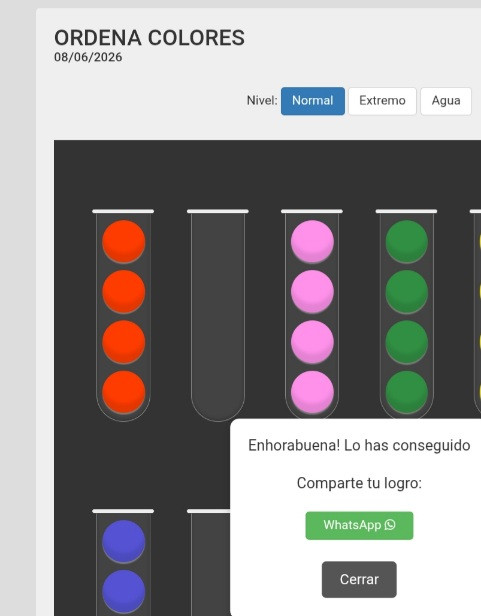Viewport: 481px width, 616px height.
Task: Click the empty tube in the top row
Action: click(x=218, y=315)
